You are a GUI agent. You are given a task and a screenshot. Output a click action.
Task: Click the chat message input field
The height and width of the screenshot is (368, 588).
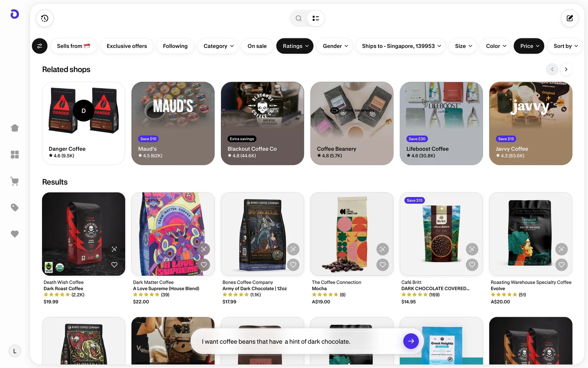tap(299, 341)
